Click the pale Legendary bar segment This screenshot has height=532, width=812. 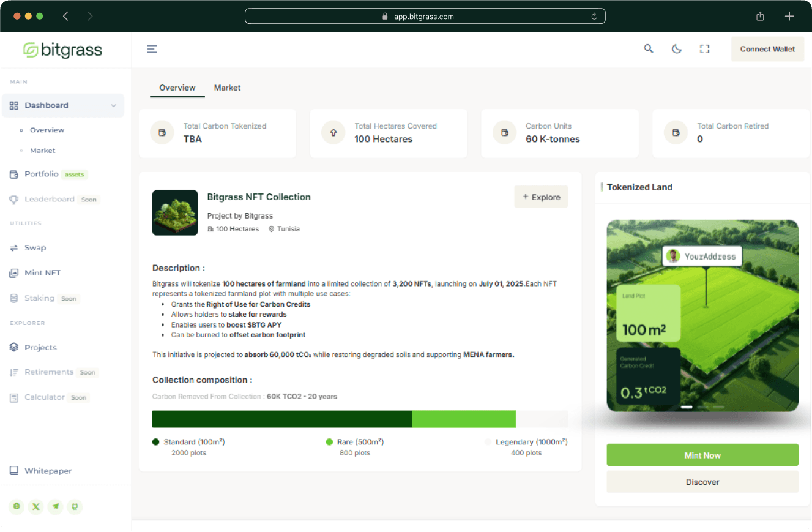point(542,419)
